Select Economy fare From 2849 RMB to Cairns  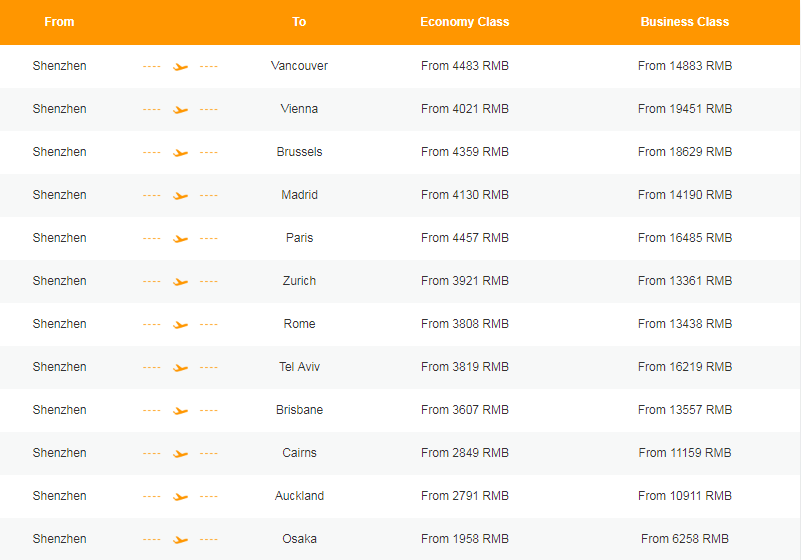tap(464, 453)
